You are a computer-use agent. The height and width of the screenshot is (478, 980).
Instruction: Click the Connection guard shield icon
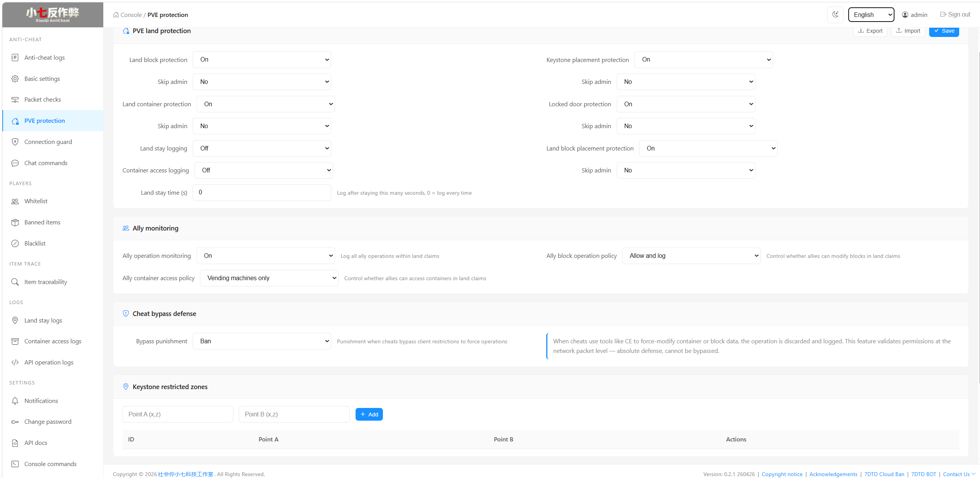[x=15, y=142]
